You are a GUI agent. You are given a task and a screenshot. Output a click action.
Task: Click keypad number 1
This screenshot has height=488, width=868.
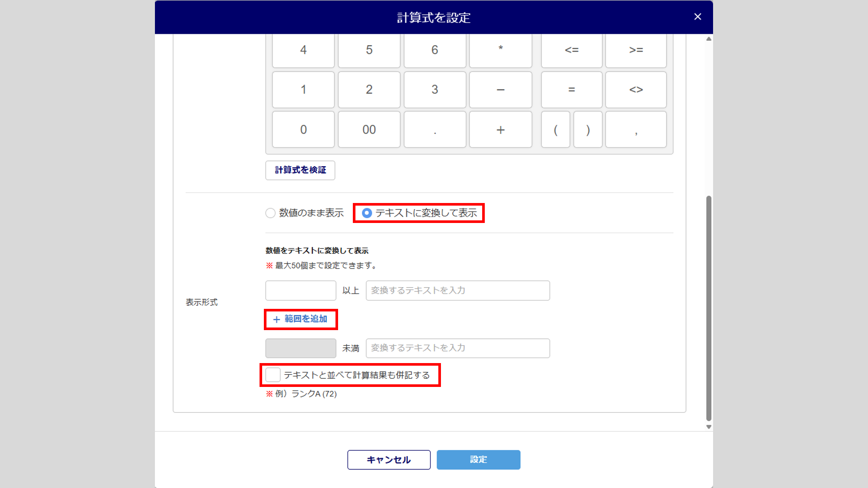coord(303,89)
